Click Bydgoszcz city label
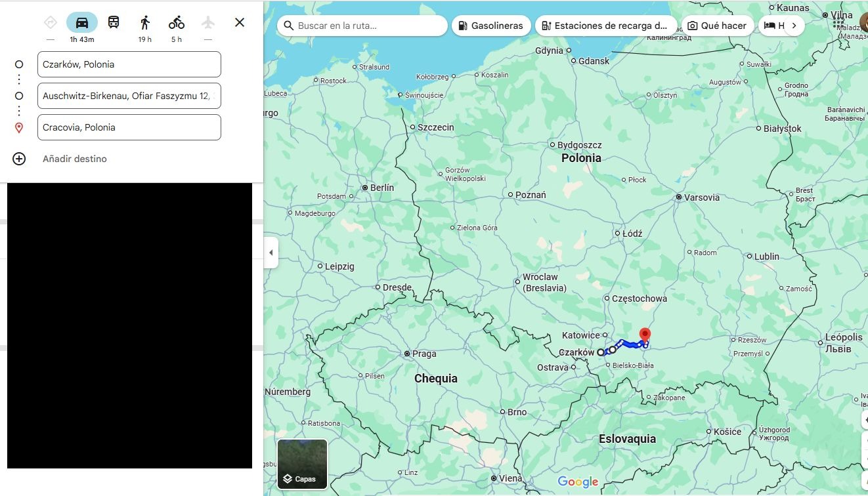 (x=580, y=145)
